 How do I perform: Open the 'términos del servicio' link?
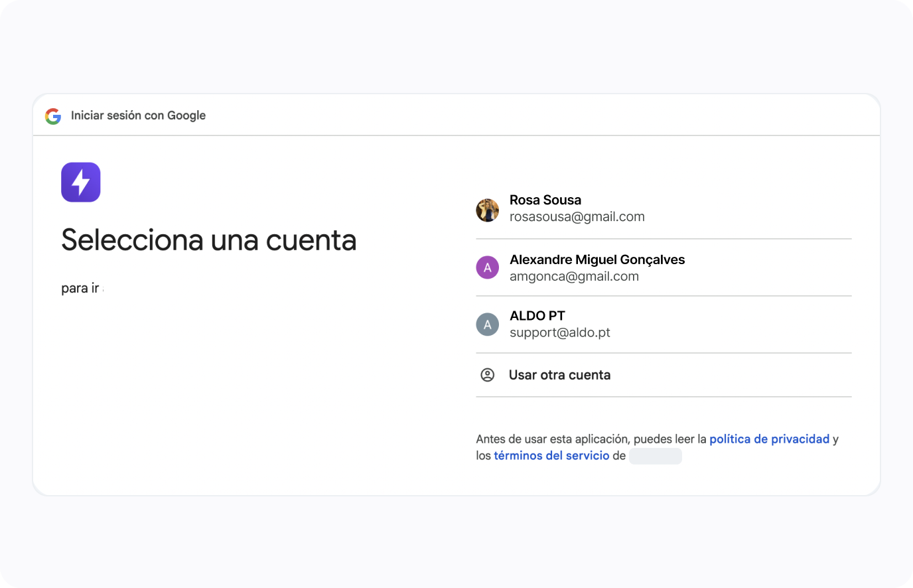(551, 456)
